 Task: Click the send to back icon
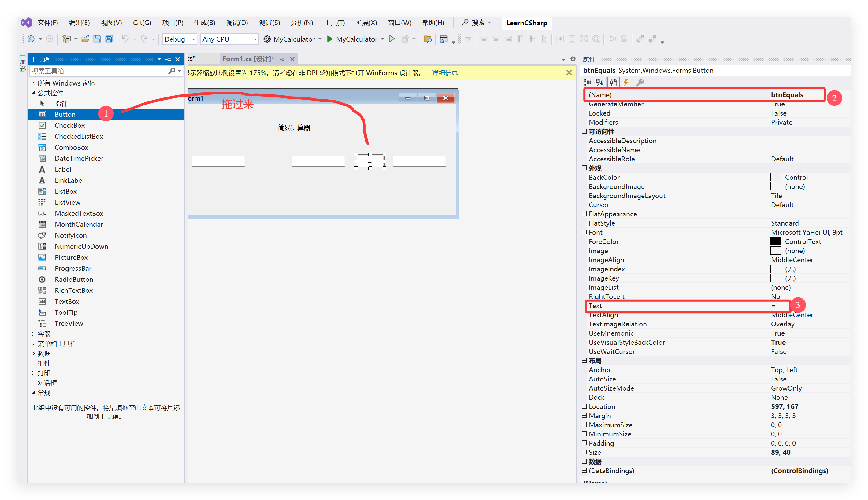[x=652, y=39]
